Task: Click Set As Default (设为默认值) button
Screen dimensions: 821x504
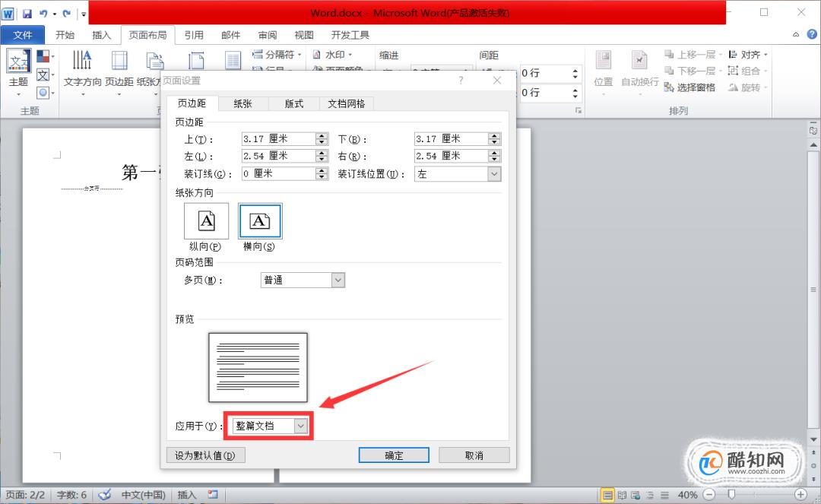Action: click(x=205, y=455)
